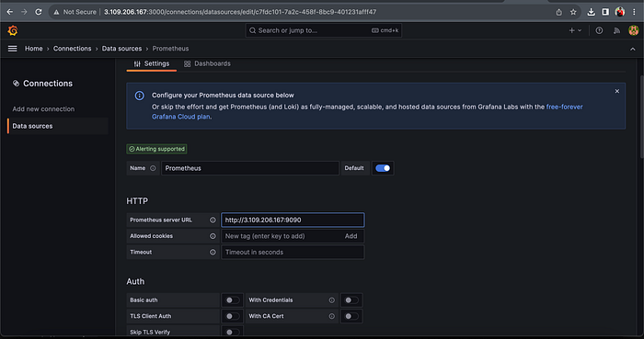This screenshot has width=644, height=339.
Task: Bookmark this page with the star icon
Action: [x=573, y=12]
